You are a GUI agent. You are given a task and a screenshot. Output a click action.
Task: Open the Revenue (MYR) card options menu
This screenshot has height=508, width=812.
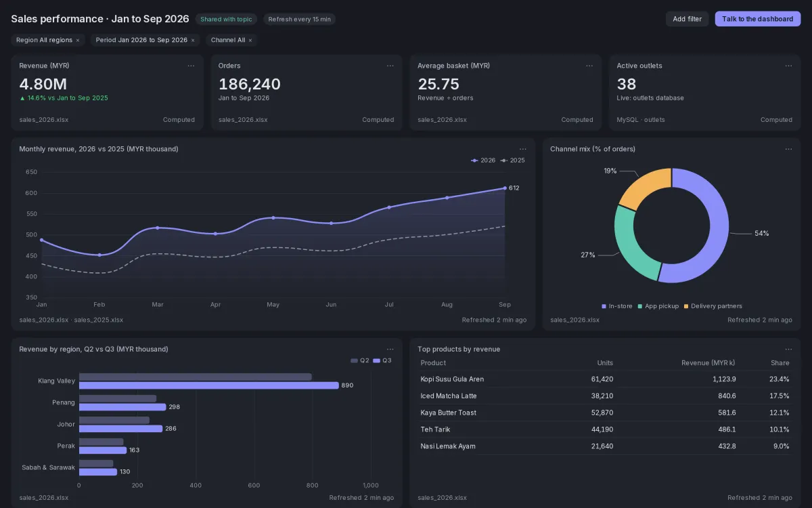[191, 66]
